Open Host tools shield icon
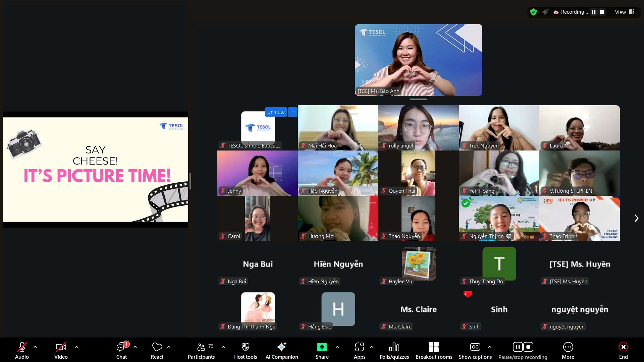This screenshot has width=644, height=362. pyautogui.click(x=246, y=347)
